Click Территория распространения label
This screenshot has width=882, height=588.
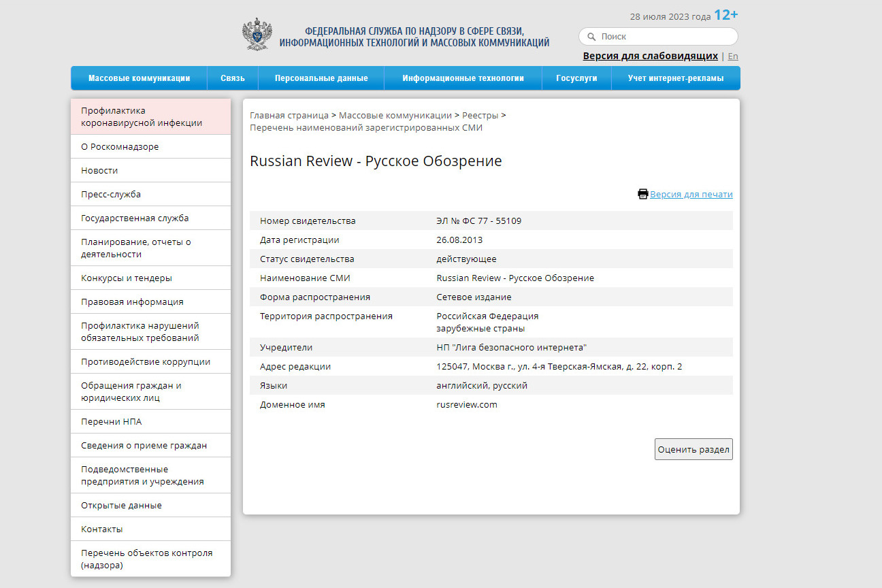point(326,316)
